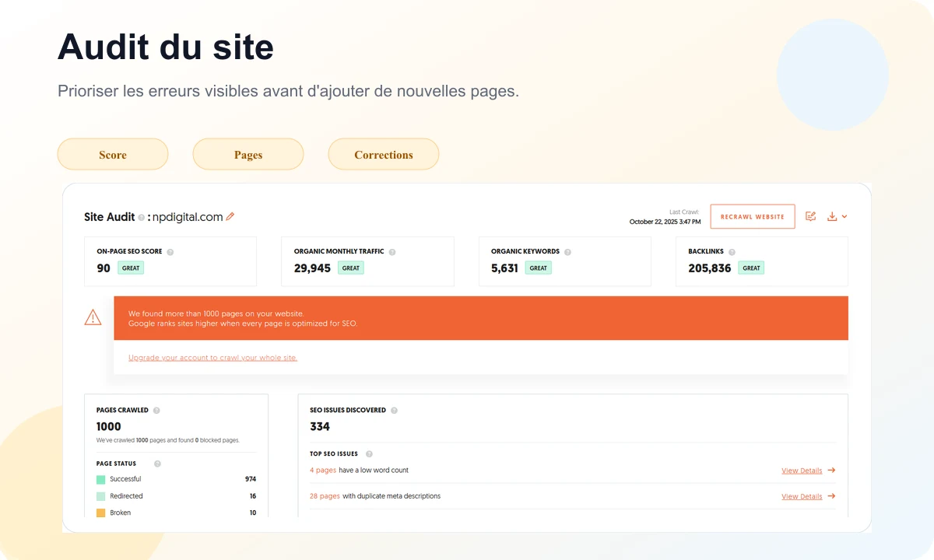Click the GREAT badge under On-Page SEO Score
The image size is (934, 560).
point(131,268)
